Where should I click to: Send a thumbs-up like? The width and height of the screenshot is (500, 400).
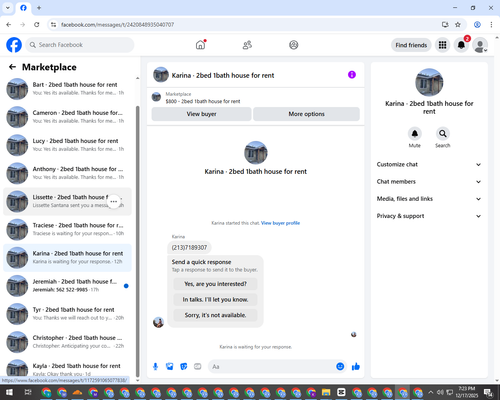point(356,367)
